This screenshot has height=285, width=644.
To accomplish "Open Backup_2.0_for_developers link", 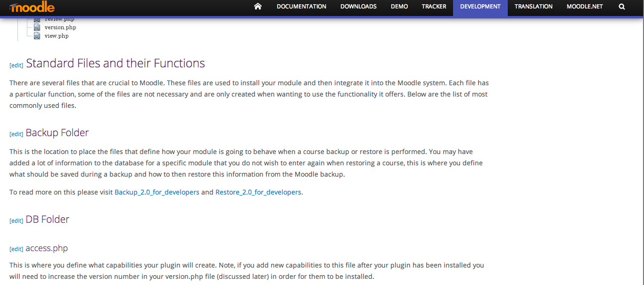I will 157,192.
